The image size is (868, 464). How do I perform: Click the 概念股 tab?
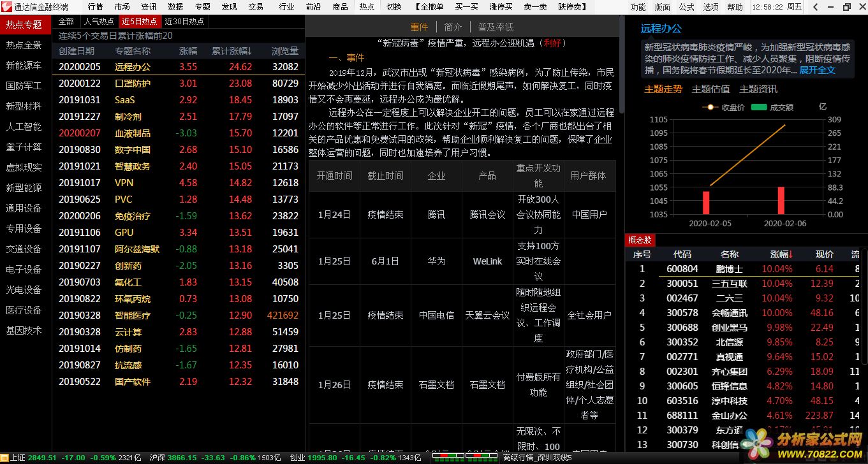[640, 240]
